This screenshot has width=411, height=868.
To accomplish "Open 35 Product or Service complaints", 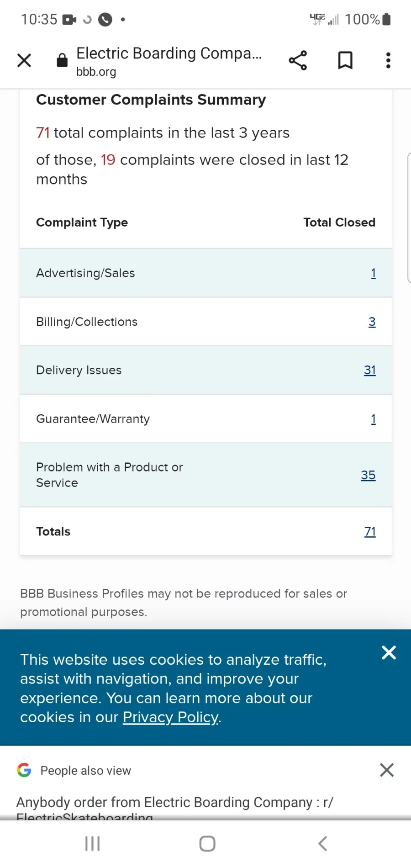I will (x=368, y=475).
